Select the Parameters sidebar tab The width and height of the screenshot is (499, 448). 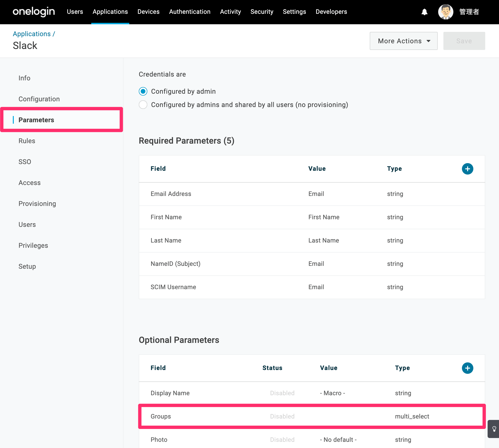(36, 120)
